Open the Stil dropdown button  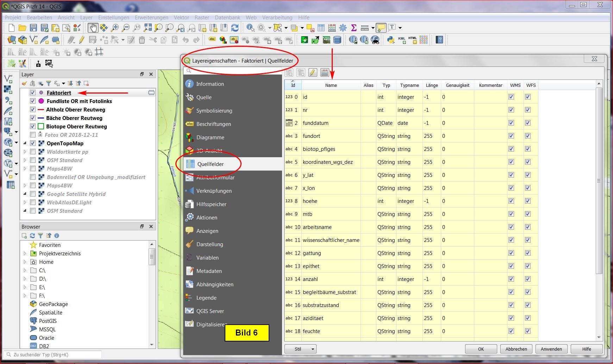coord(300,349)
